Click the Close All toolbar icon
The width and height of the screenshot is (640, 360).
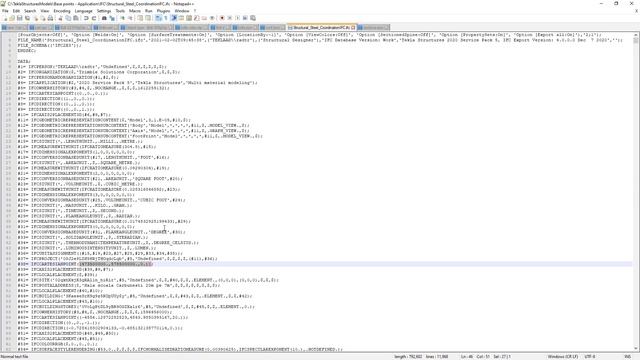43,18
